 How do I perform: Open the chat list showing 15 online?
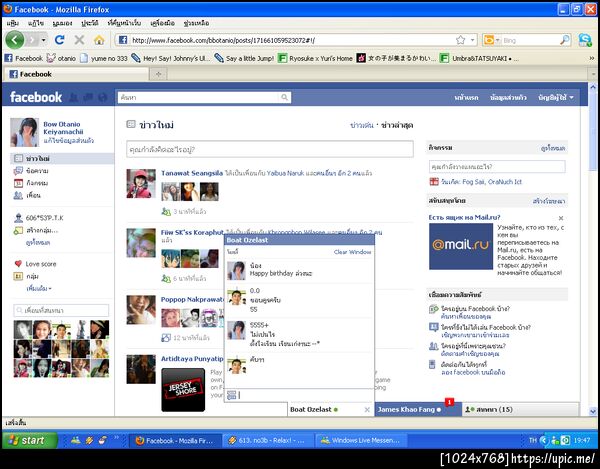(x=520, y=409)
